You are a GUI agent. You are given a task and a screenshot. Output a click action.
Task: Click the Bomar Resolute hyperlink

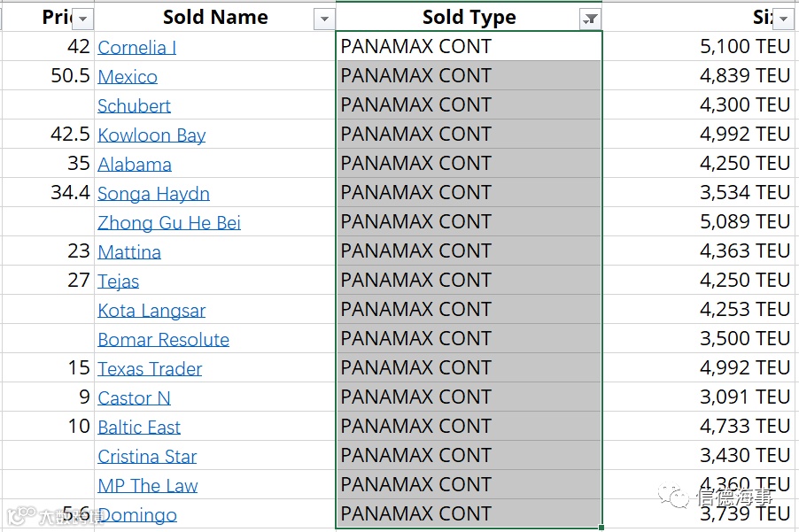(163, 340)
